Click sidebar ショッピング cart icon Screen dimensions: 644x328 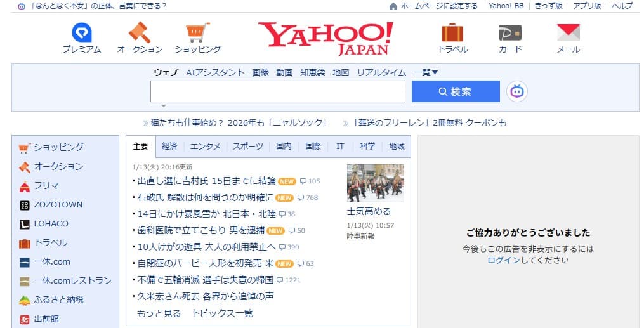coord(25,148)
